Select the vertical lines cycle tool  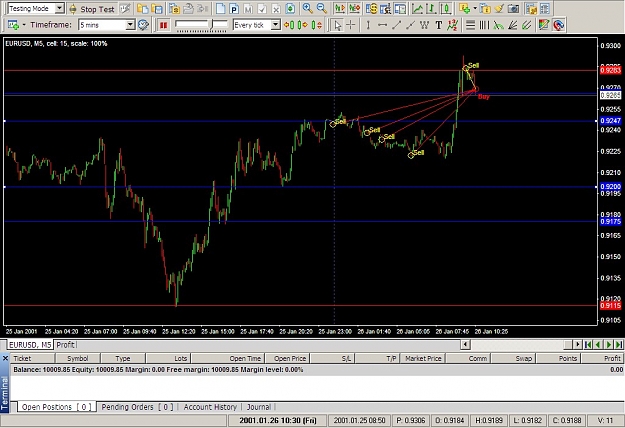pos(484,25)
